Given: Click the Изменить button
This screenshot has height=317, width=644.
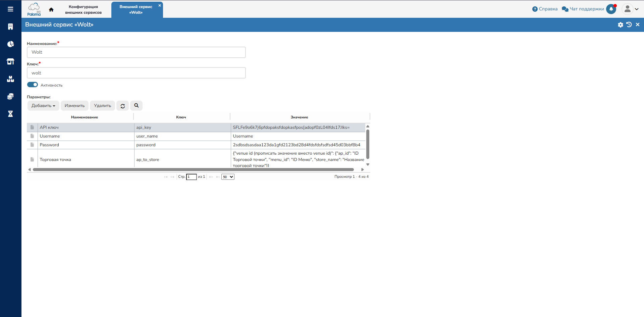Looking at the screenshot, I should click(x=74, y=106).
